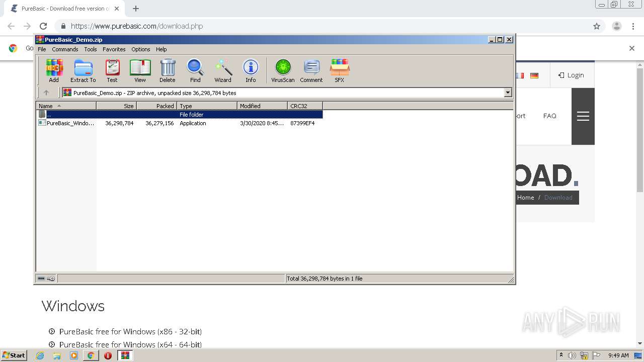The image size is (644, 362).
Task: Click Chrome's forward navigation arrow
Action: 27,26
